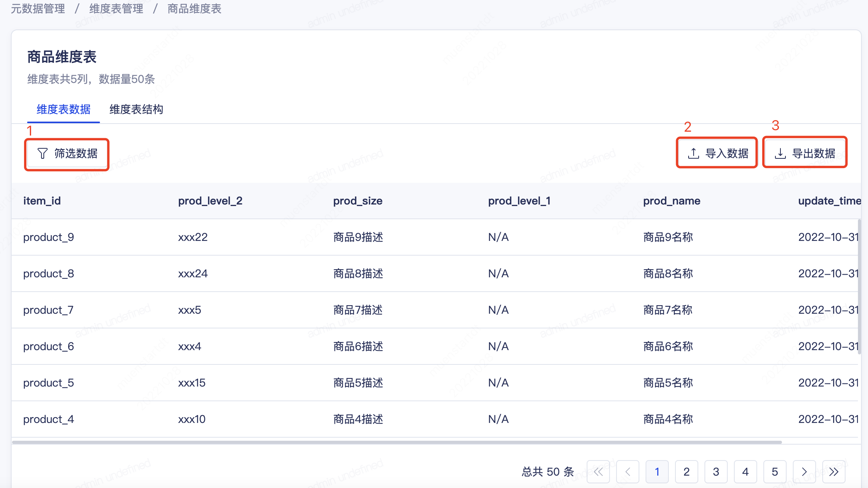Click the 商品9名称 cell
This screenshot has height=488, width=868.
668,237
